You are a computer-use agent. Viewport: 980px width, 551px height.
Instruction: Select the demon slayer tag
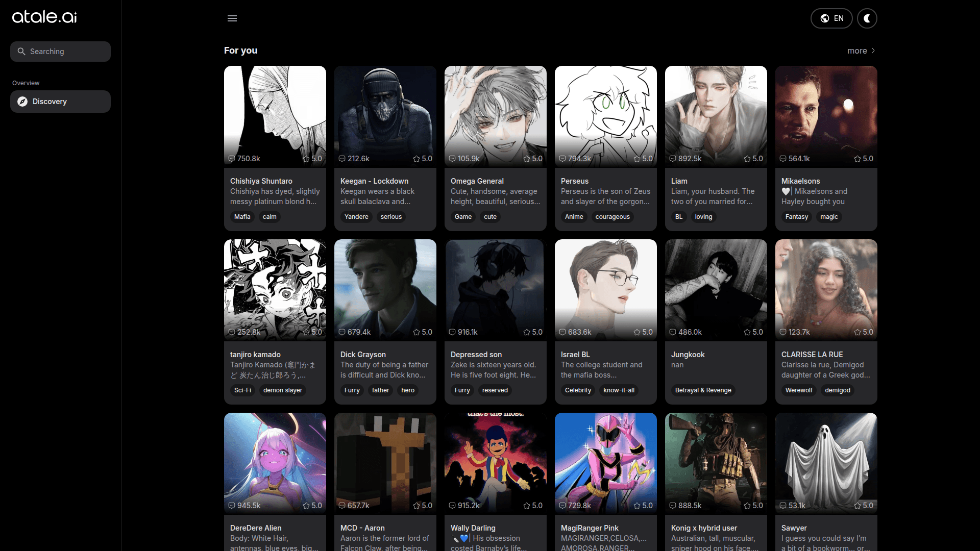[x=282, y=390]
